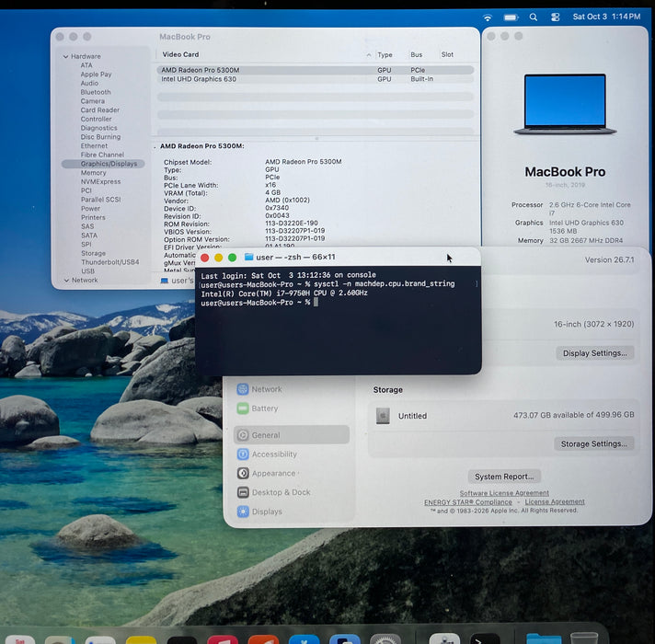Click the Untitled disk icon under Storage
This screenshot has height=644, width=655.
382,416
